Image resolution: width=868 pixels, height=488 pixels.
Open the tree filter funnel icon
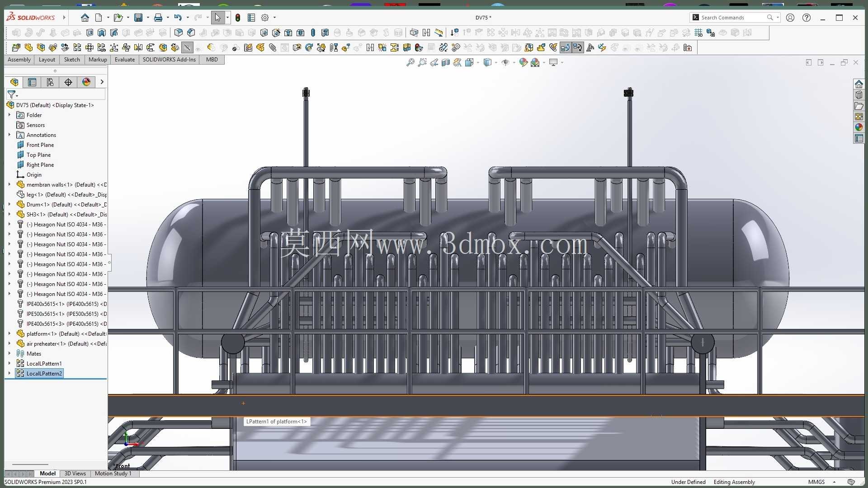pos(12,94)
